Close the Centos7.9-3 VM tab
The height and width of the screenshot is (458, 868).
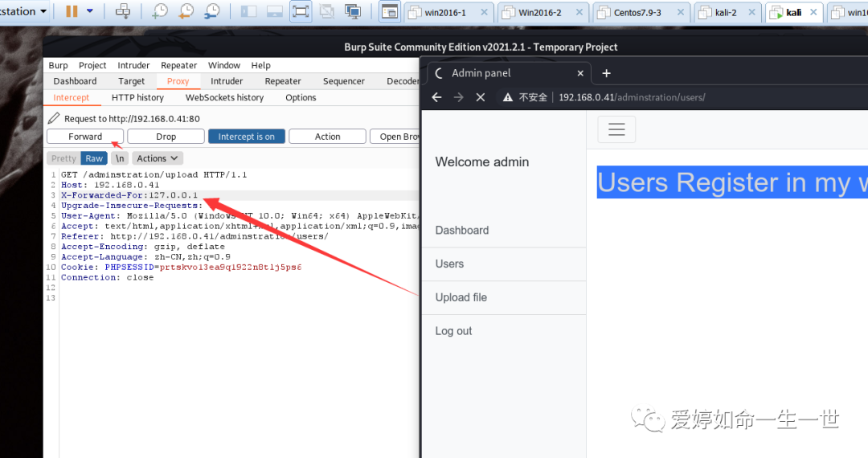(x=681, y=12)
